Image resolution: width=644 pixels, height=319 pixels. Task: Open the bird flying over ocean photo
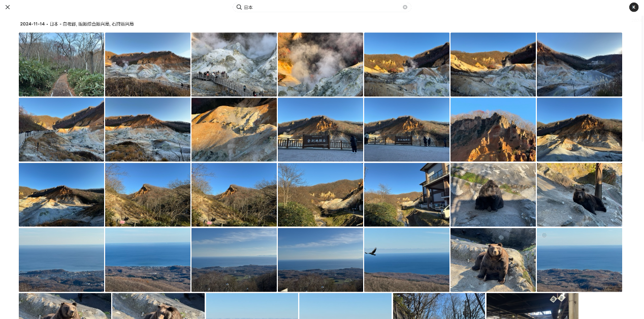[407, 260]
